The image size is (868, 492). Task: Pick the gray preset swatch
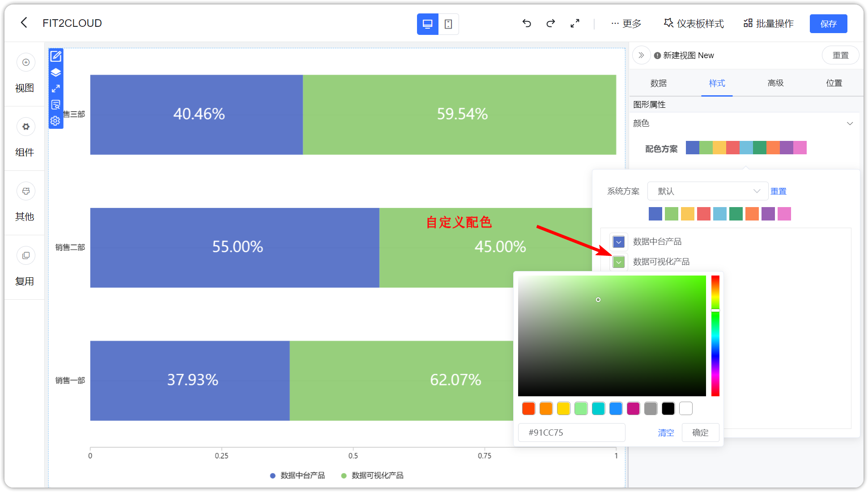(x=651, y=408)
